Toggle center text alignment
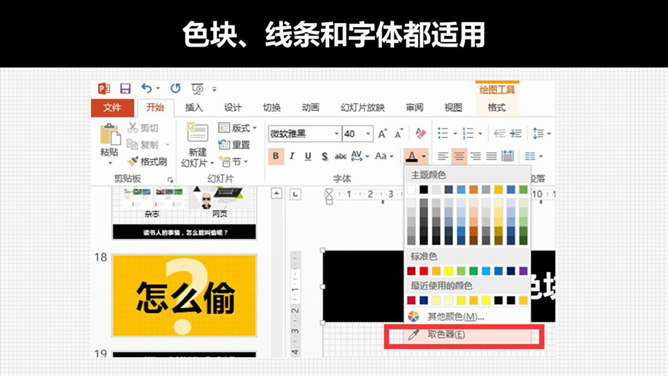The width and height of the screenshot is (668, 376). (x=459, y=156)
